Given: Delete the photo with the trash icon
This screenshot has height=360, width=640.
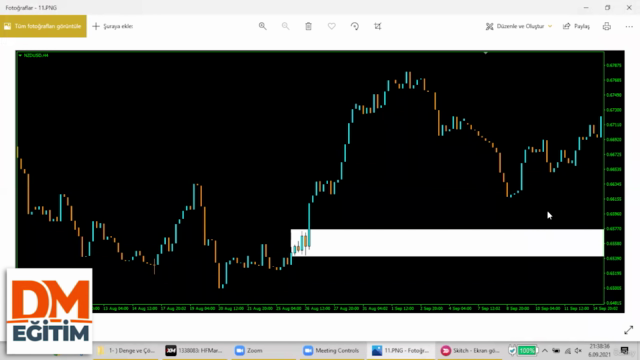Looking at the screenshot, I should pyautogui.click(x=309, y=26).
